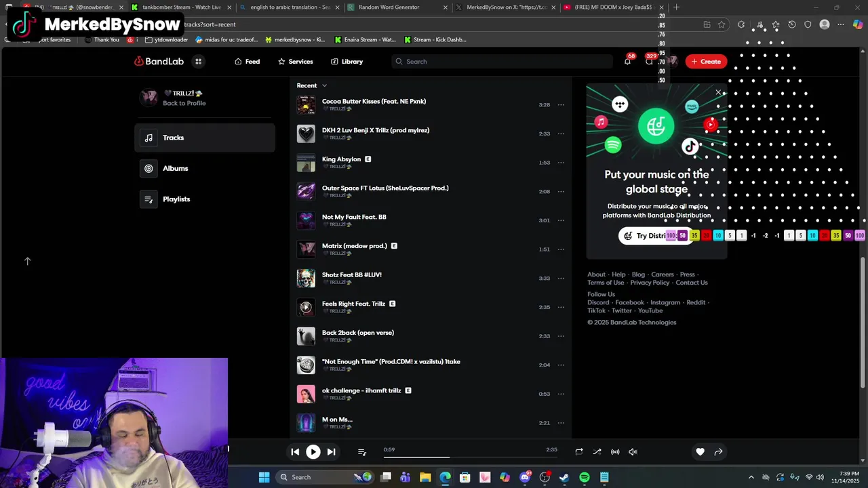This screenshot has height=488, width=868.
Task: Open more options for Shotz Feat BB
Action: tap(561, 279)
